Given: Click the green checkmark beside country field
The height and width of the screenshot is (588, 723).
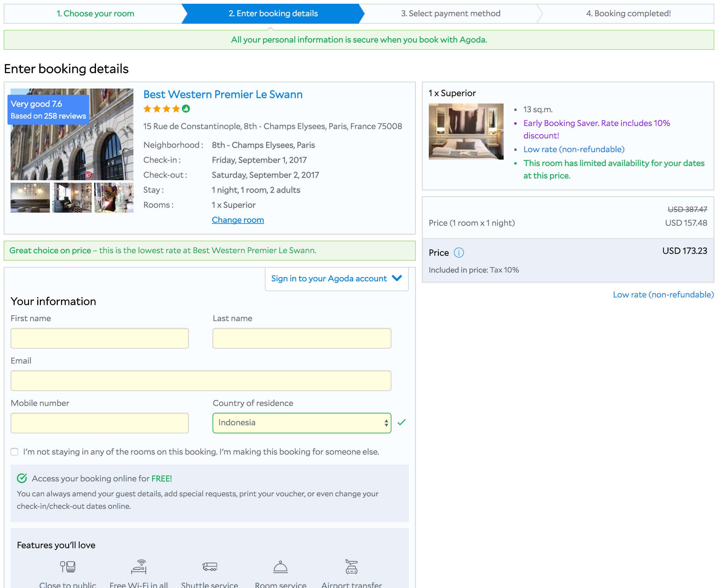Looking at the screenshot, I should point(401,422).
